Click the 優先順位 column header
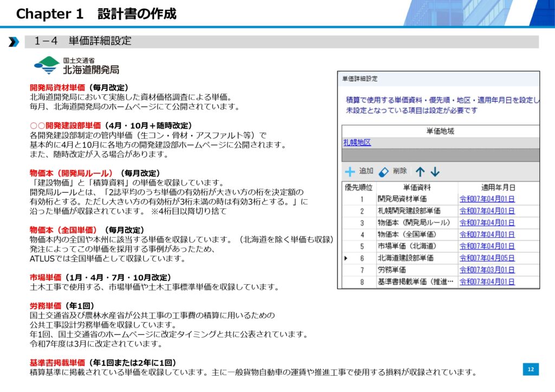 359,187
